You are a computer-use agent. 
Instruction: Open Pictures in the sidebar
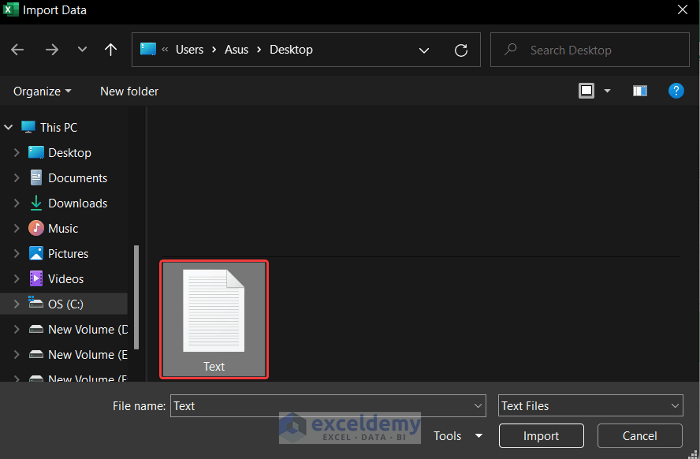click(68, 254)
